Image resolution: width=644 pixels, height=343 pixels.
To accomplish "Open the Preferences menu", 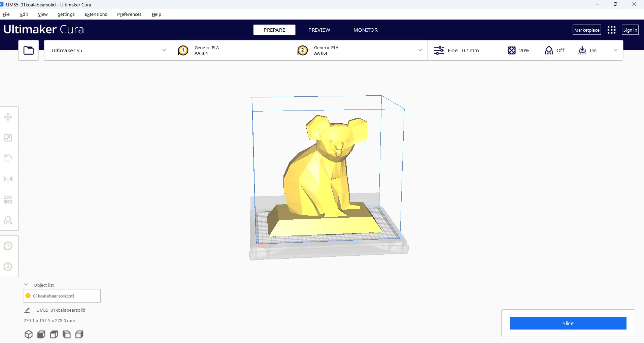I will (x=129, y=14).
